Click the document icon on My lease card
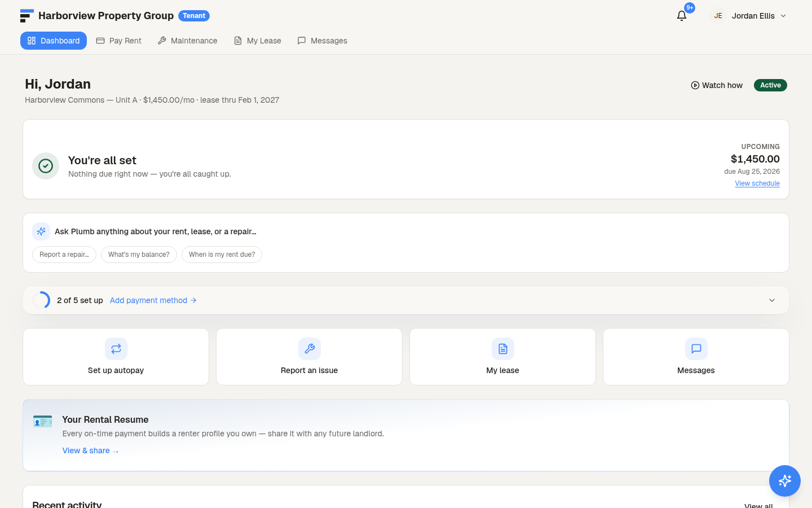812x508 pixels. 503,349
